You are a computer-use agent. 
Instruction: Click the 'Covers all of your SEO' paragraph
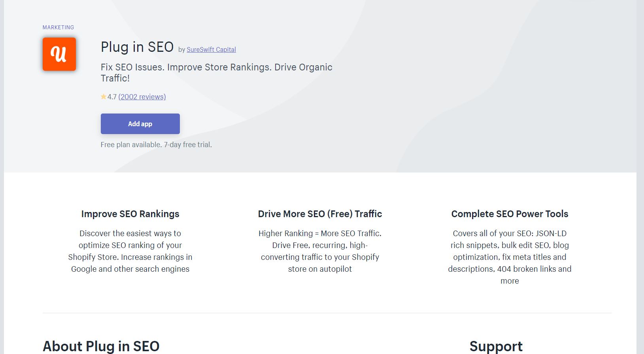click(510, 257)
